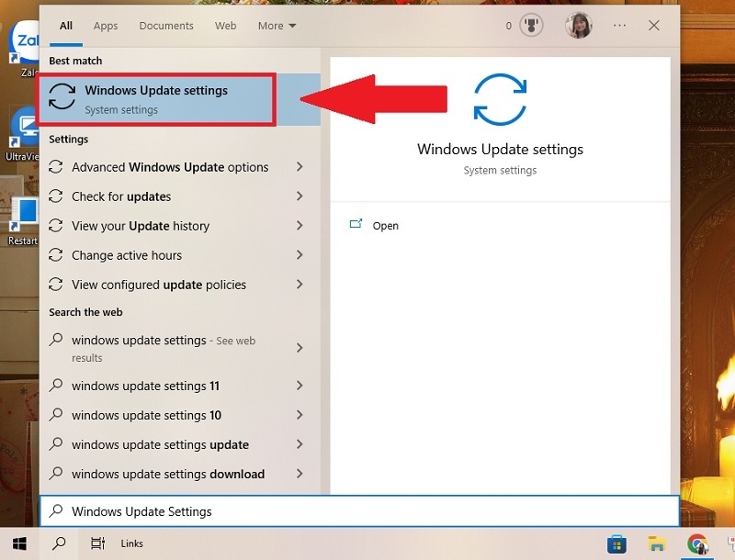
Task: Open the three-dot options menu
Action: click(x=619, y=26)
